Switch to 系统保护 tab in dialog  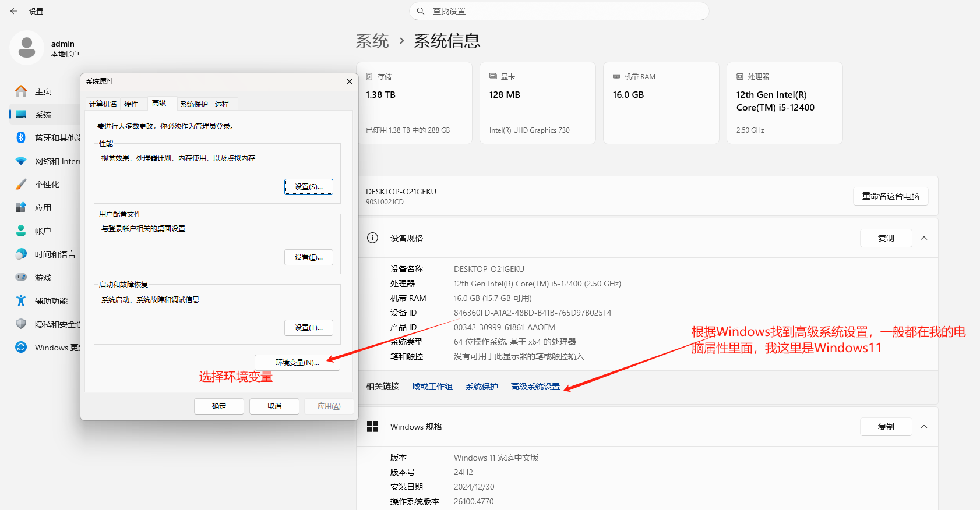[x=194, y=104]
